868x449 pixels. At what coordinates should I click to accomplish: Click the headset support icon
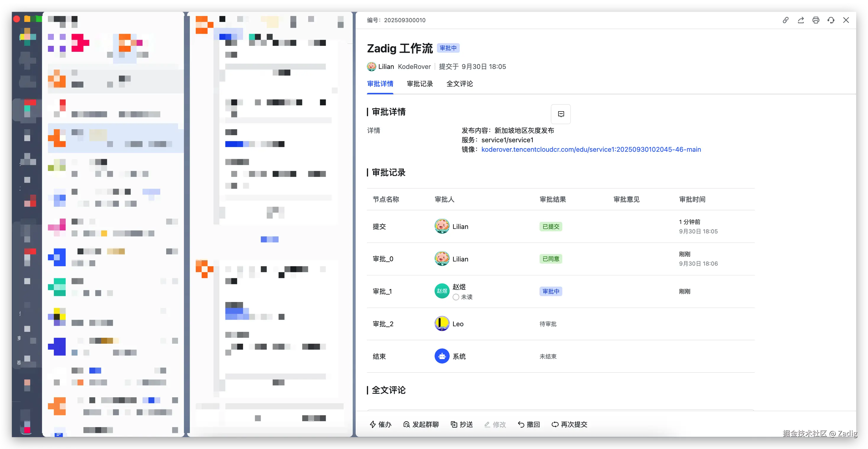click(x=831, y=20)
